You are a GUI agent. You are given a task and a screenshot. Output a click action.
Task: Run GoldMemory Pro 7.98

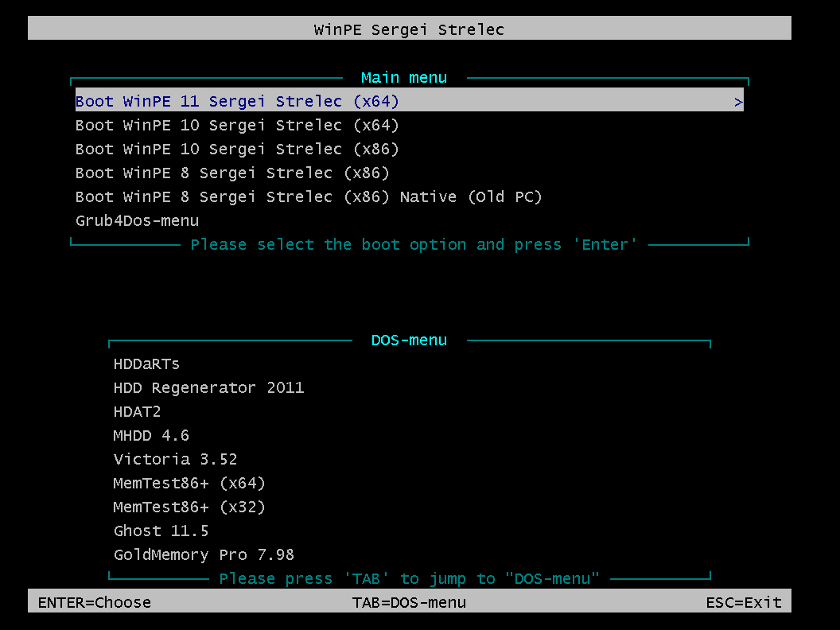coord(204,554)
